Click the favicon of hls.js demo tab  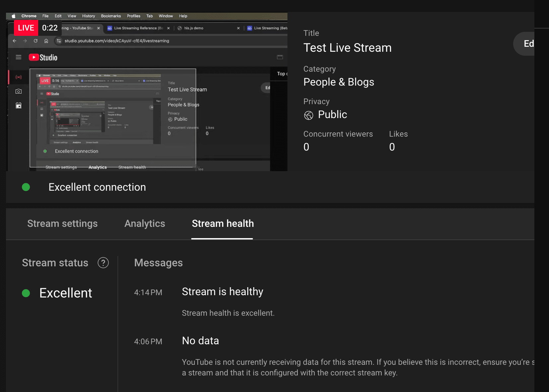tap(180, 28)
